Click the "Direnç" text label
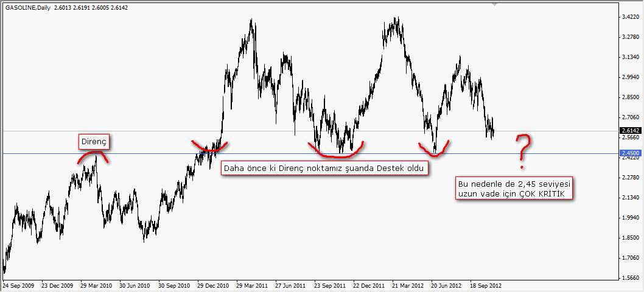 [93, 142]
